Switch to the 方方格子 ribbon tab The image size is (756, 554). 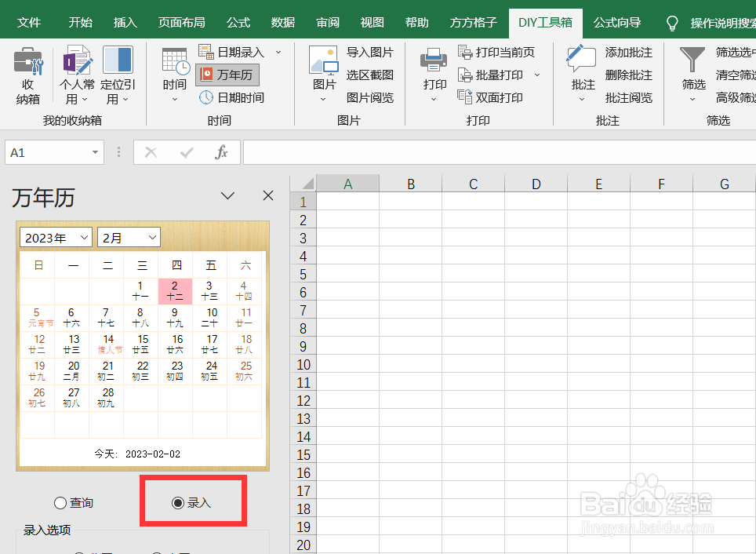tap(473, 23)
